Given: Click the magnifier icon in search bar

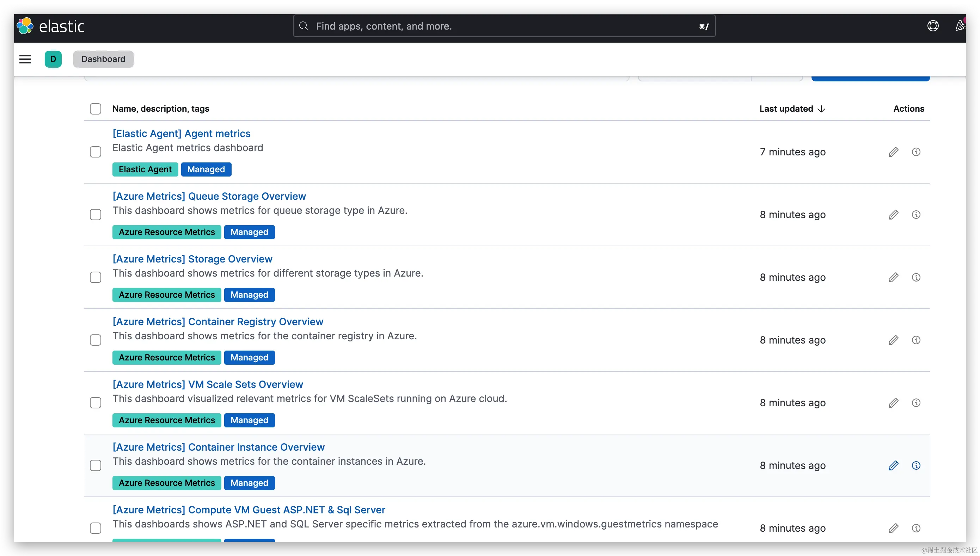Looking at the screenshot, I should point(304,26).
